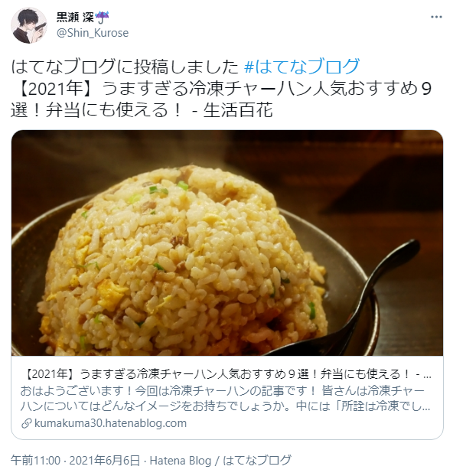This screenshot has width=453, height=476.
Task: Click the display name 黒瀬 深
Action: pos(75,18)
